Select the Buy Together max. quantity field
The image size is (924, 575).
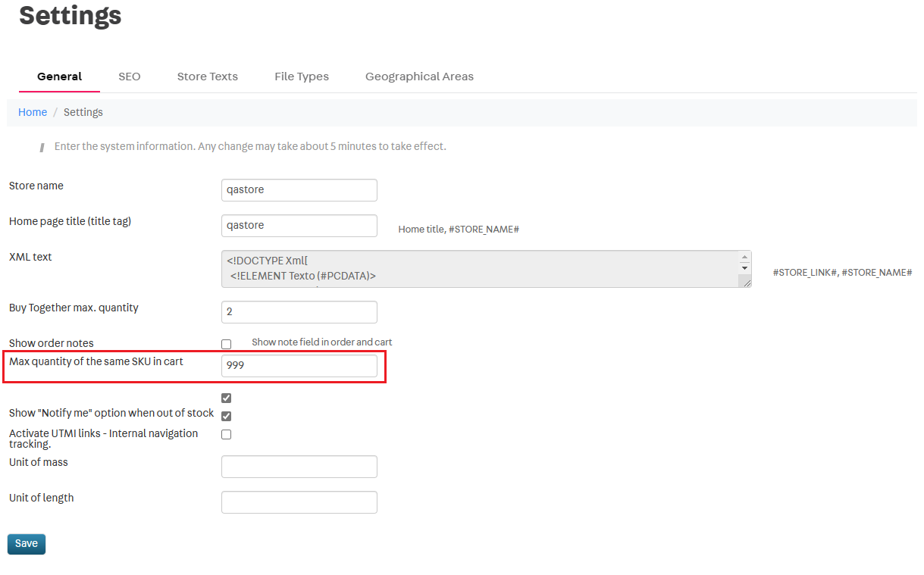[299, 312]
